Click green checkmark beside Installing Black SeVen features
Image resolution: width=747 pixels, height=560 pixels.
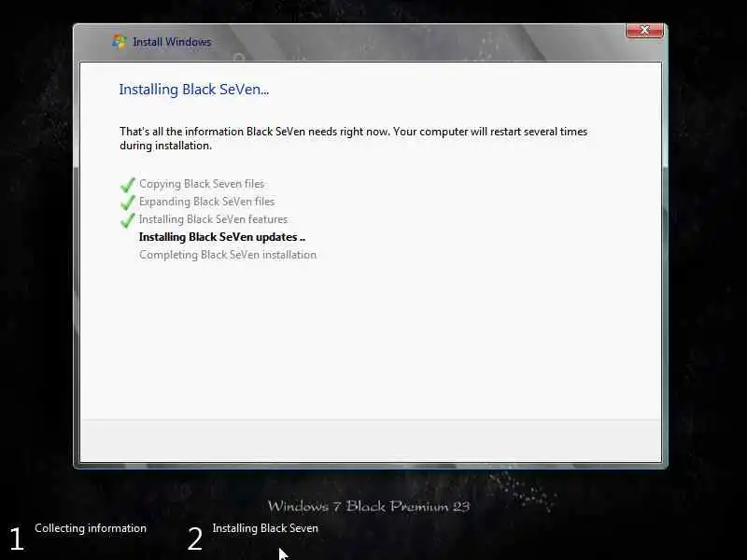point(127,219)
